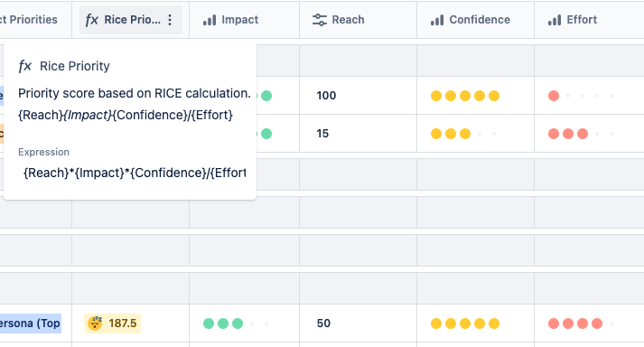Click the Reach value 50

coord(323,324)
